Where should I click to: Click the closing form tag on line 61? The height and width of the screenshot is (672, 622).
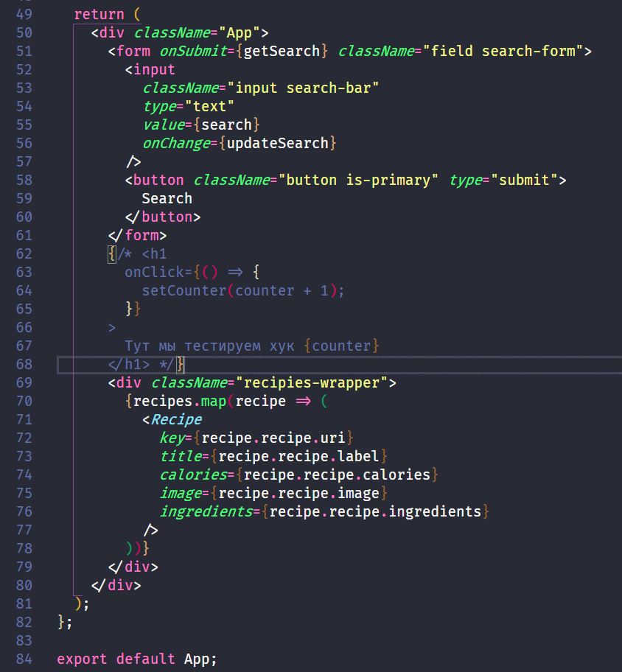[138, 235]
